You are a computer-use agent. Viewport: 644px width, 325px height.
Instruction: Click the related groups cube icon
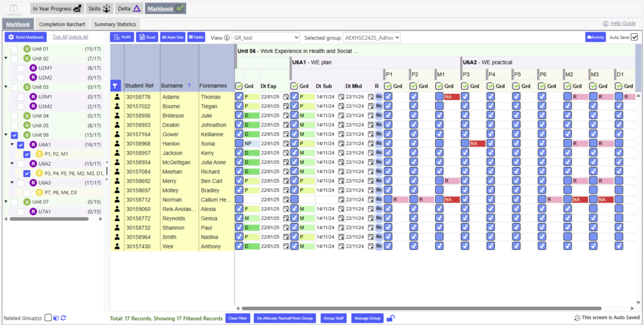point(56,317)
